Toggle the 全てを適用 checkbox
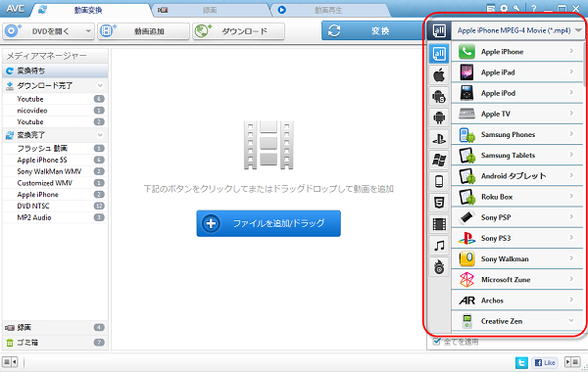Viewport: 588px width, 372px height. click(436, 342)
